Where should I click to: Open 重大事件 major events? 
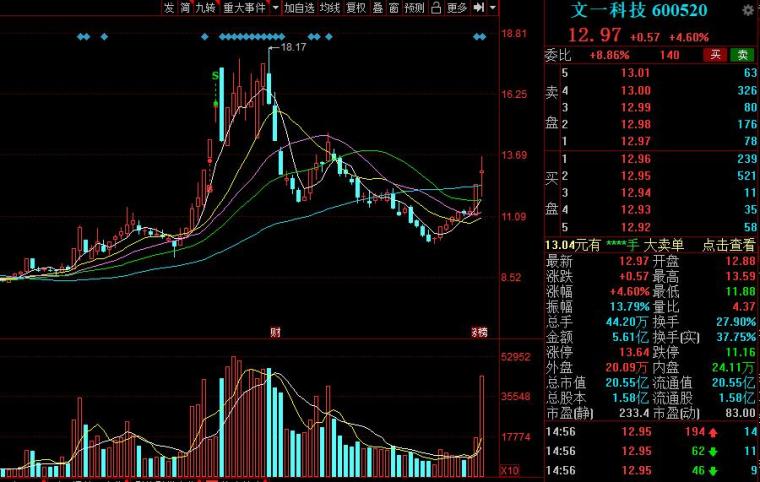tap(244, 8)
